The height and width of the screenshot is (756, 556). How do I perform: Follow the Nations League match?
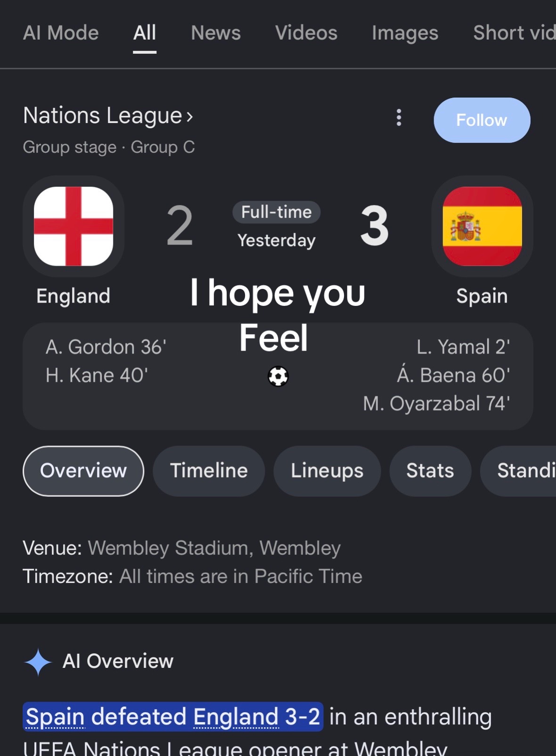[x=482, y=120]
